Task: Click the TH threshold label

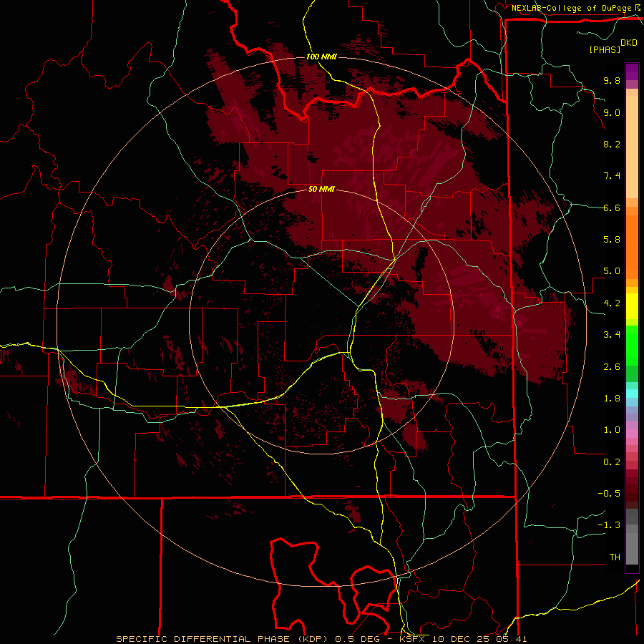Action: pyautogui.click(x=615, y=557)
